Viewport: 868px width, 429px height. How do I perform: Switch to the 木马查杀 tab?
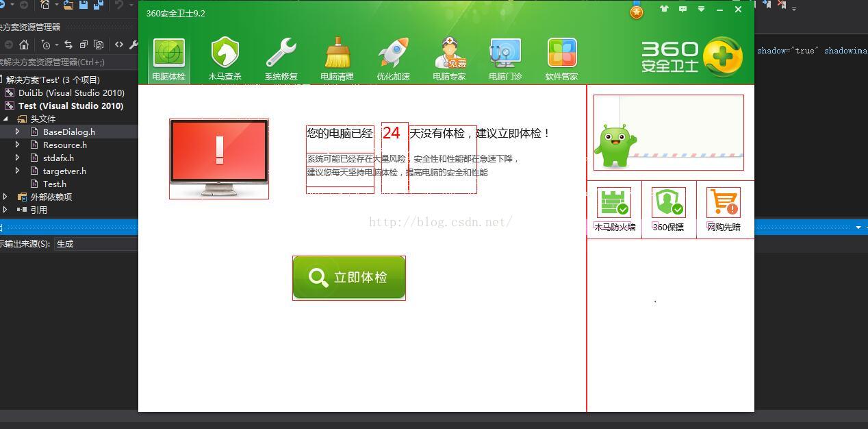[x=225, y=61]
